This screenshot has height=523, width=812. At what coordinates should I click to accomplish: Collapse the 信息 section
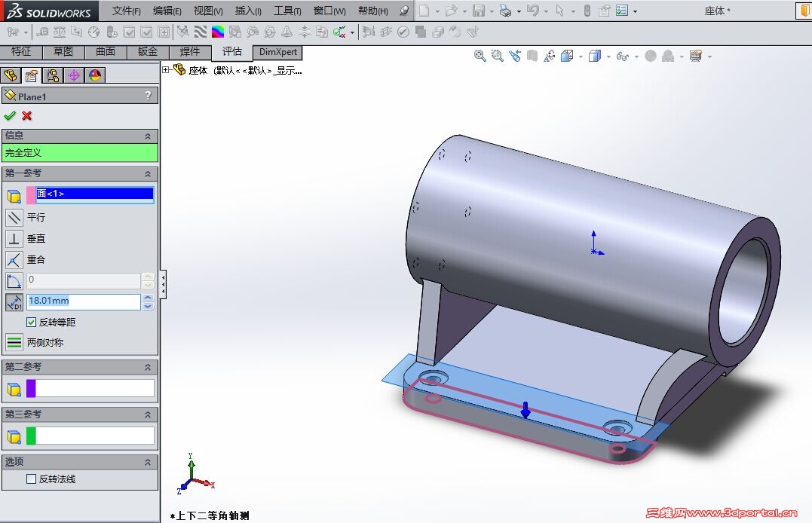point(148,136)
